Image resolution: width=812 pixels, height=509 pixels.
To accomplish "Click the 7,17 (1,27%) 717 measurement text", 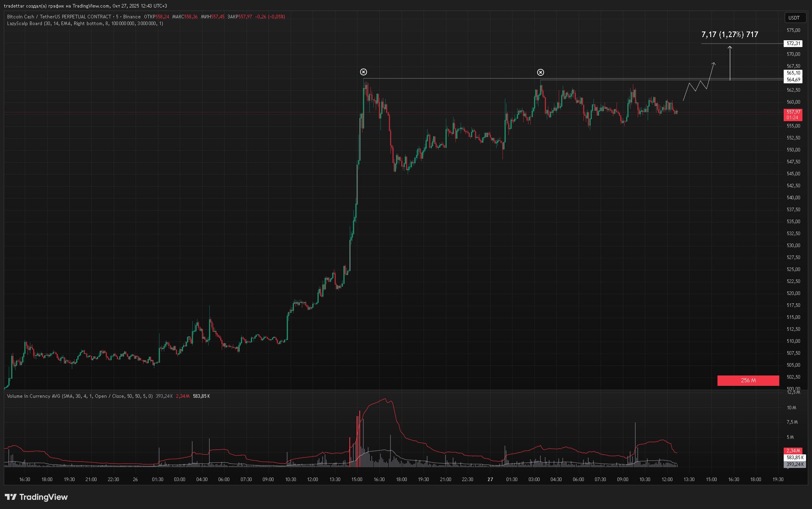I will (729, 35).
